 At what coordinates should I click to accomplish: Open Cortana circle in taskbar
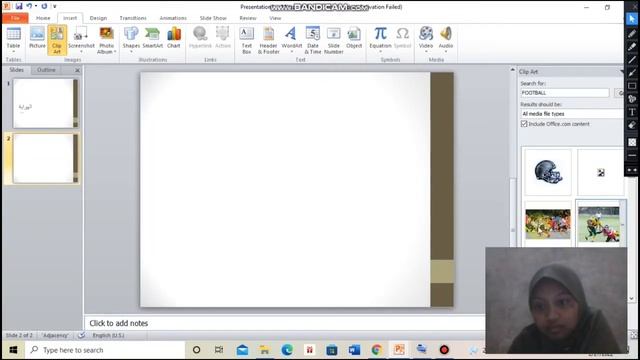point(196,350)
